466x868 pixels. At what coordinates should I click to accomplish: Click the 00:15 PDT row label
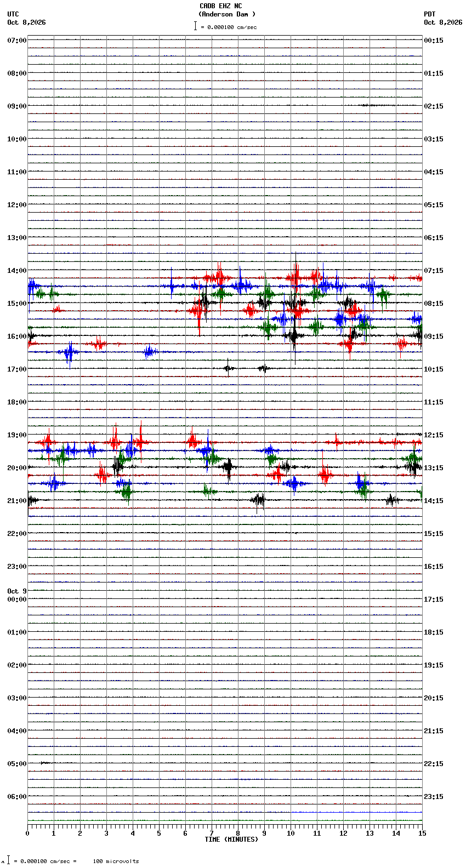[x=434, y=41]
